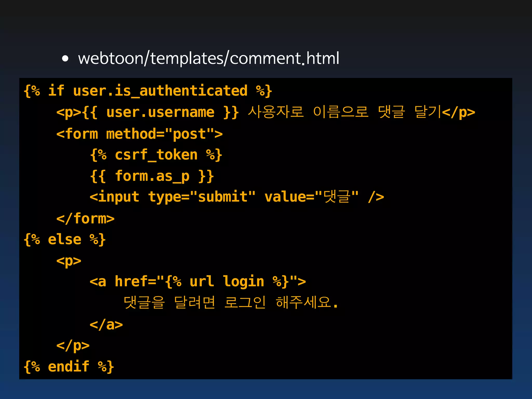Click the '</form>' closing tag
532x399 pixels.
[85, 218]
